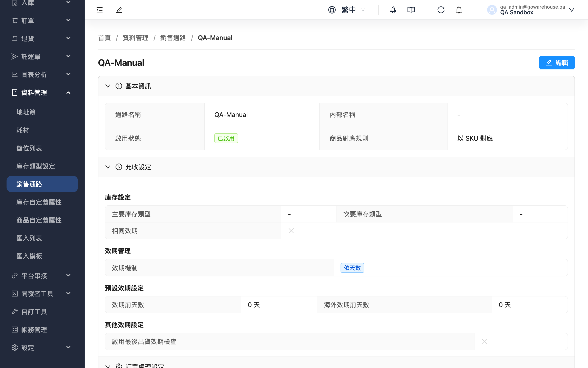Viewport: 588px width, 368px height.
Task: Click the 開發者工具 terminal icon in sidebar
Action: tap(14, 294)
